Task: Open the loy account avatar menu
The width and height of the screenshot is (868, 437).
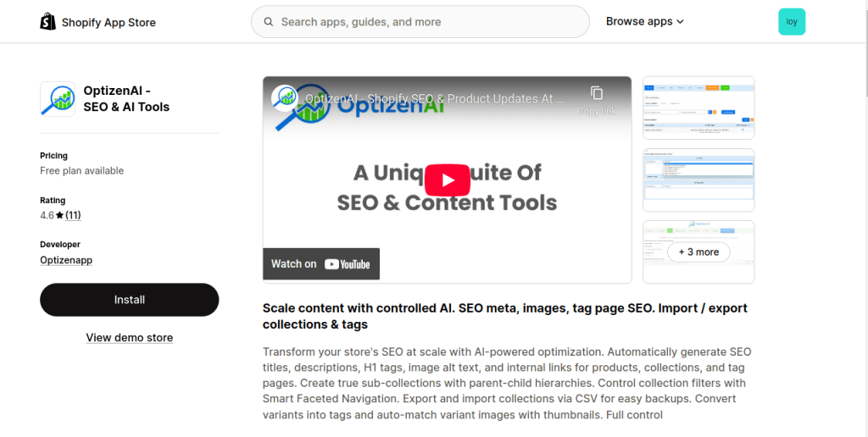Action: [792, 21]
